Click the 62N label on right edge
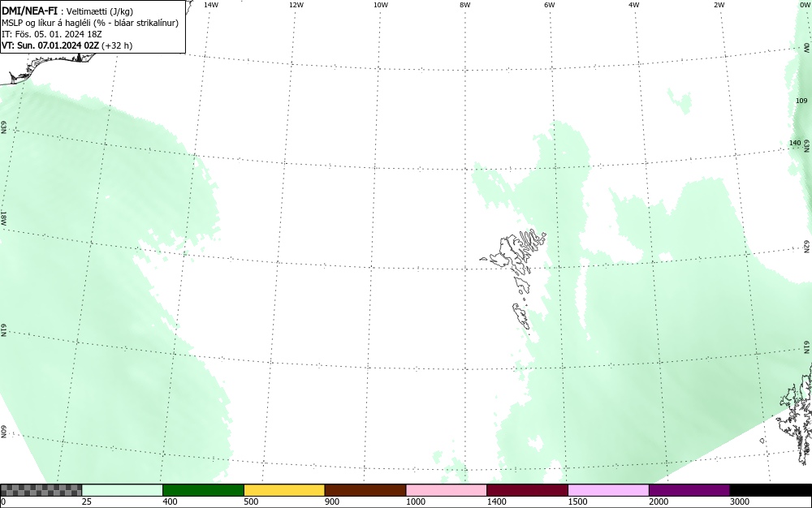 [x=807, y=246]
